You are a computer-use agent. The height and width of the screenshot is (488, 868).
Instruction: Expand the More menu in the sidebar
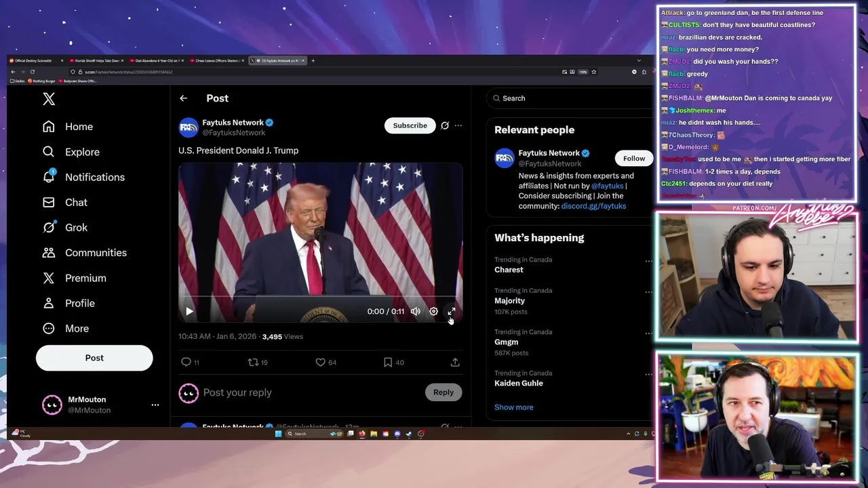(65, 329)
